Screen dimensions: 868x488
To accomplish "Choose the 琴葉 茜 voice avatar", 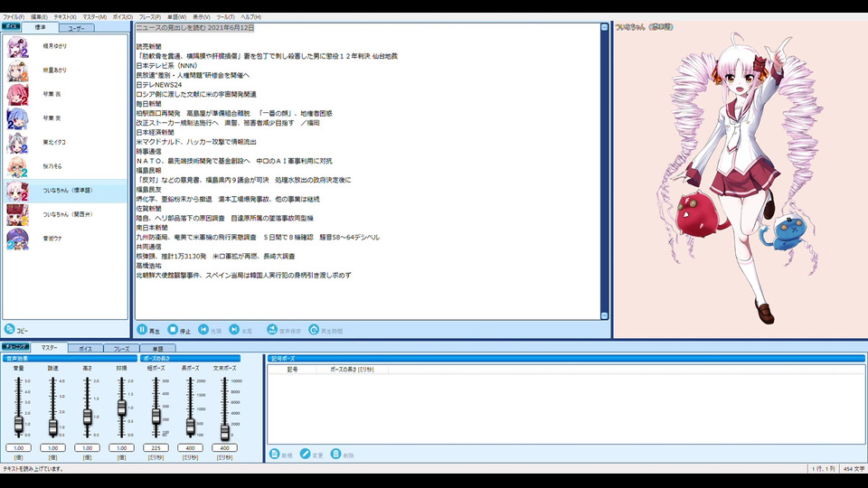I will [x=18, y=95].
